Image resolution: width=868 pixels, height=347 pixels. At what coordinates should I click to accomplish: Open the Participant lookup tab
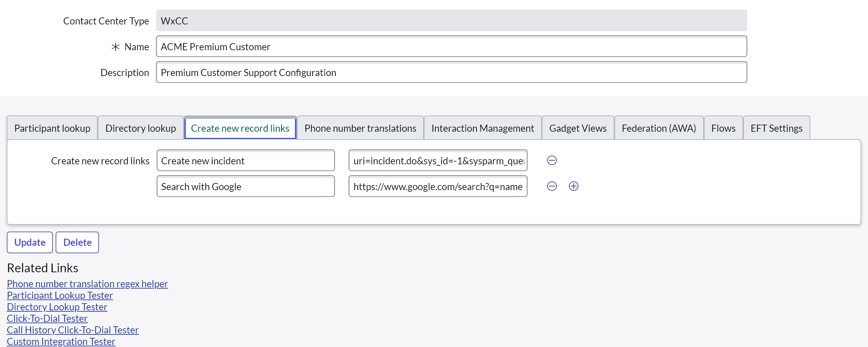[x=52, y=128]
